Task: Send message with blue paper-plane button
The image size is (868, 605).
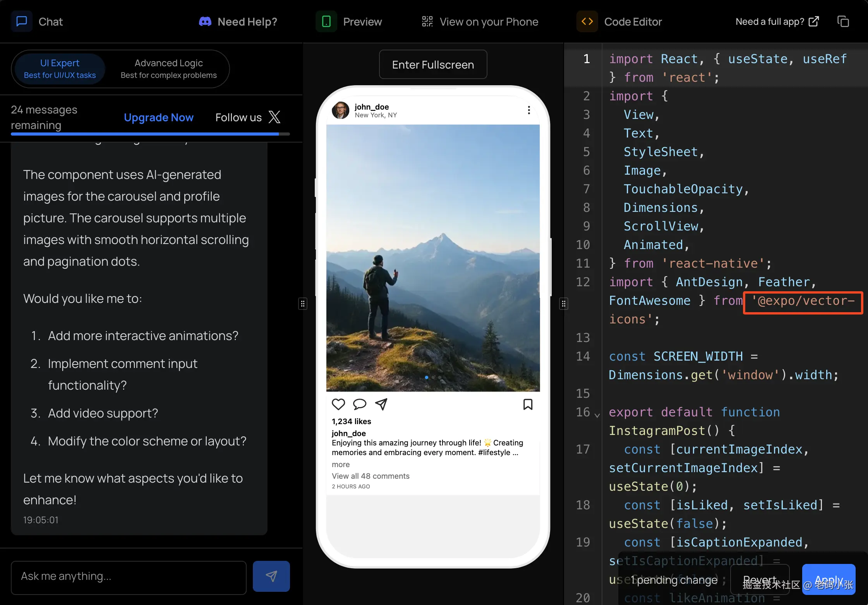Action: (x=271, y=576)
